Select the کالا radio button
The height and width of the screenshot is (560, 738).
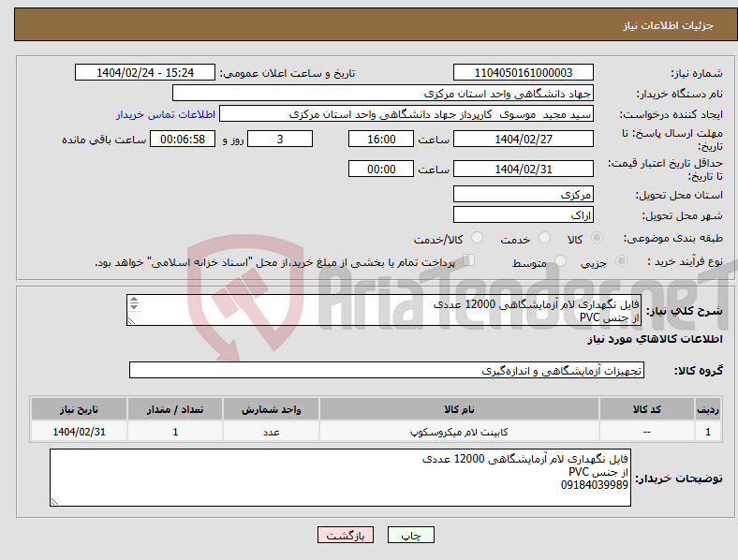597,238
